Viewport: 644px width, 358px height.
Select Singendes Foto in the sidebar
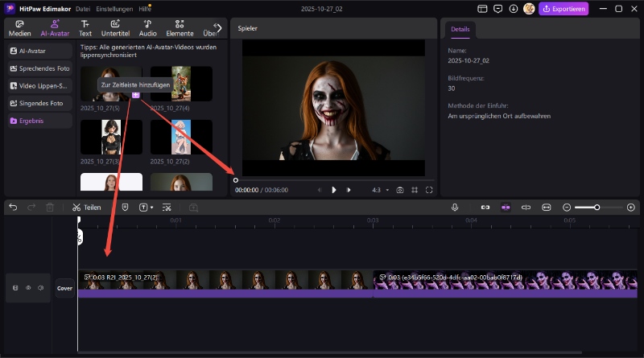pyautogui.click(x=39, y=104)
